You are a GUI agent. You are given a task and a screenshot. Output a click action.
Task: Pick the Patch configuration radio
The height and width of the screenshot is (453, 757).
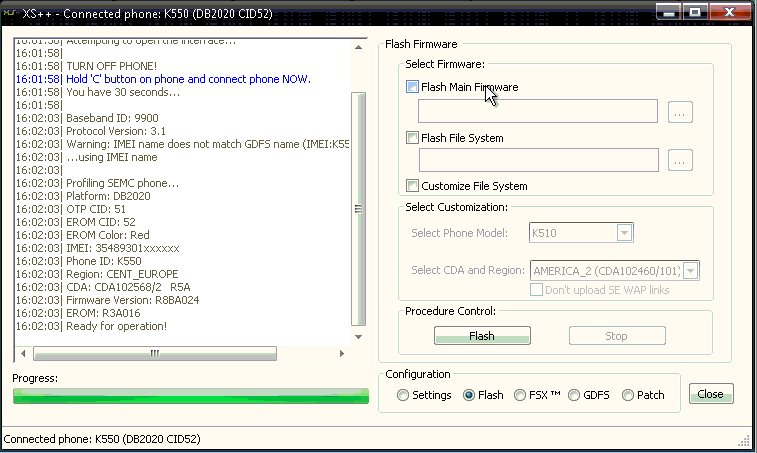[628, 395]
